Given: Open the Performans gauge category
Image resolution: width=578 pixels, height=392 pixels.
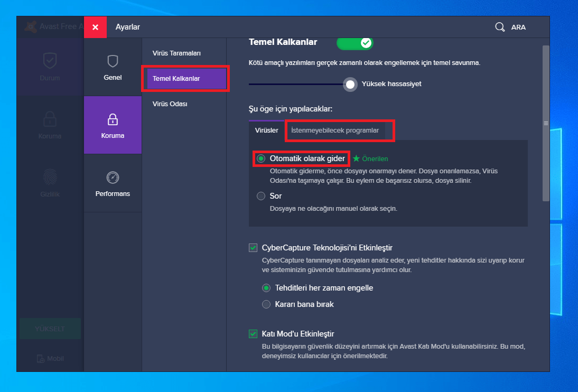Looking at the screenshot, I should click(x=113, y=183).
